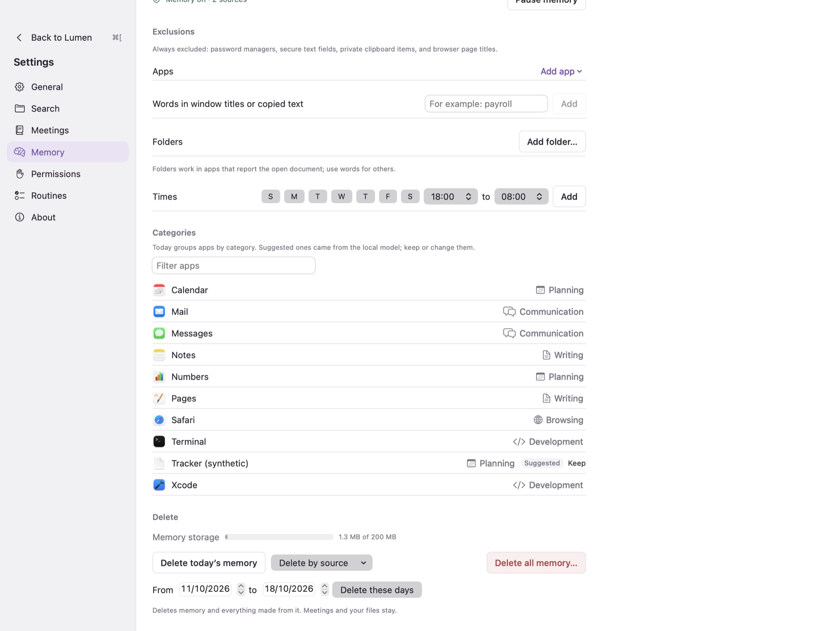This screenshot has width=840, height=631.
Task: Toggle the Monday day button in Times
Action: click(294, 197)
